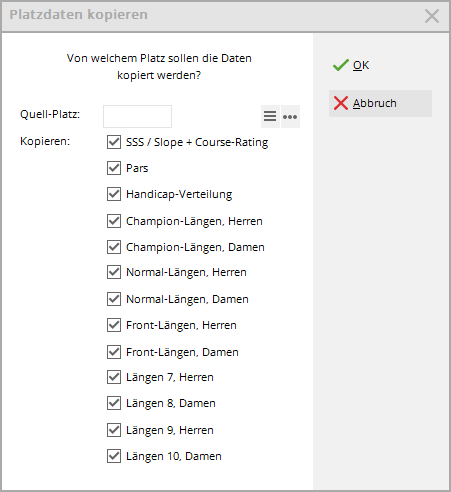Focus the Quell-Platz input field
The height and width of the screenshot is (492, 451).
(x=137, y=116)
